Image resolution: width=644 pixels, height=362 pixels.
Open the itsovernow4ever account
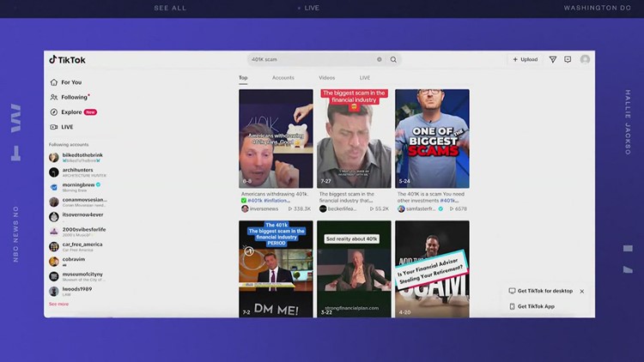76,216
